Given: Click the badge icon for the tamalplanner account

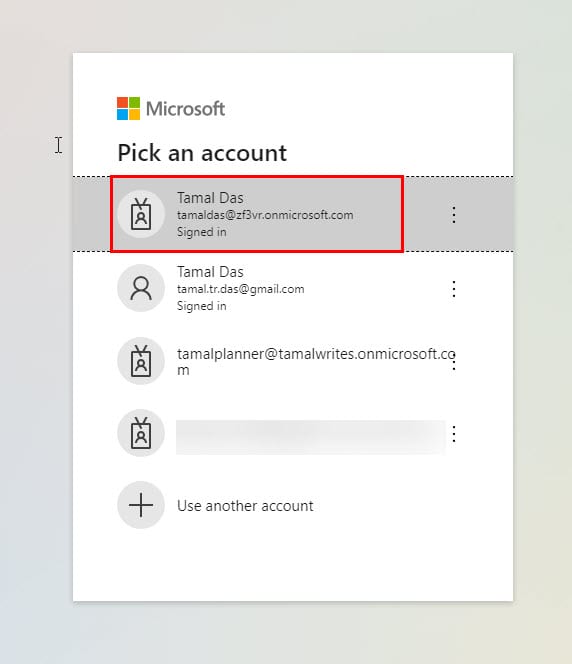Looking at the screenshot, I should 141,361.
